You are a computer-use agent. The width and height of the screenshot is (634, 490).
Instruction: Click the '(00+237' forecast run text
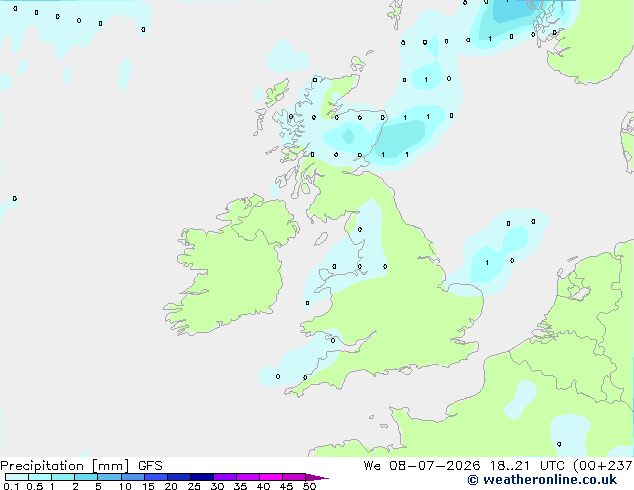(x=603, y=466)
